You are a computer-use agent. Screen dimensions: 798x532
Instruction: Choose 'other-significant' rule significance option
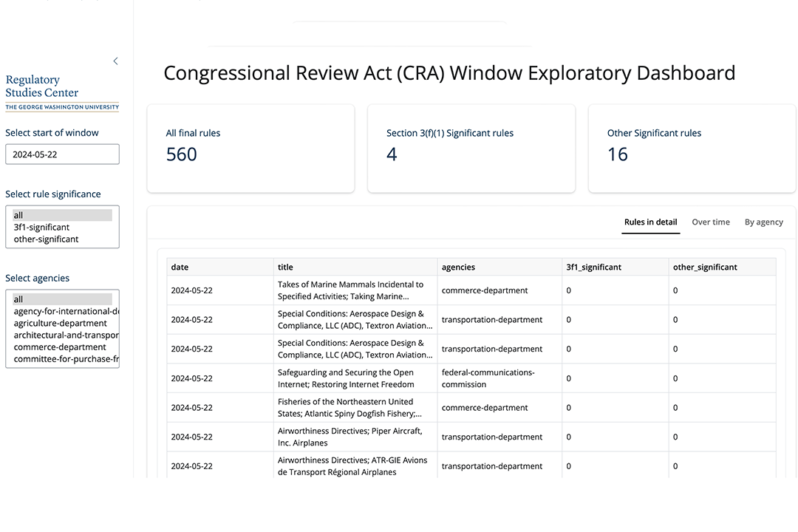(x=46, y=239)
